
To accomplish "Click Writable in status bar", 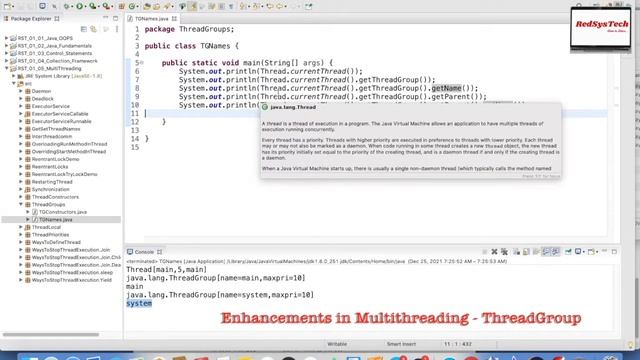I will coord(337,344).
